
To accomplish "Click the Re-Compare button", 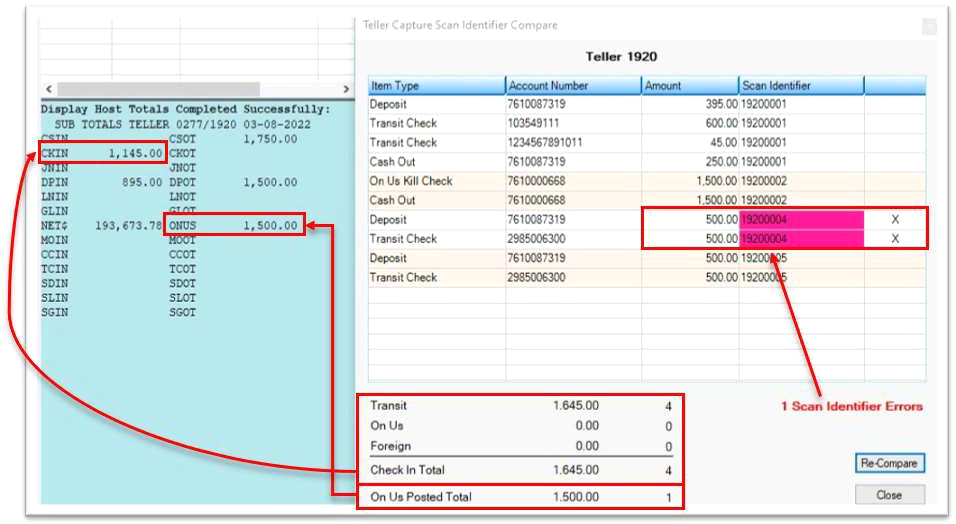I will point(889,464).
